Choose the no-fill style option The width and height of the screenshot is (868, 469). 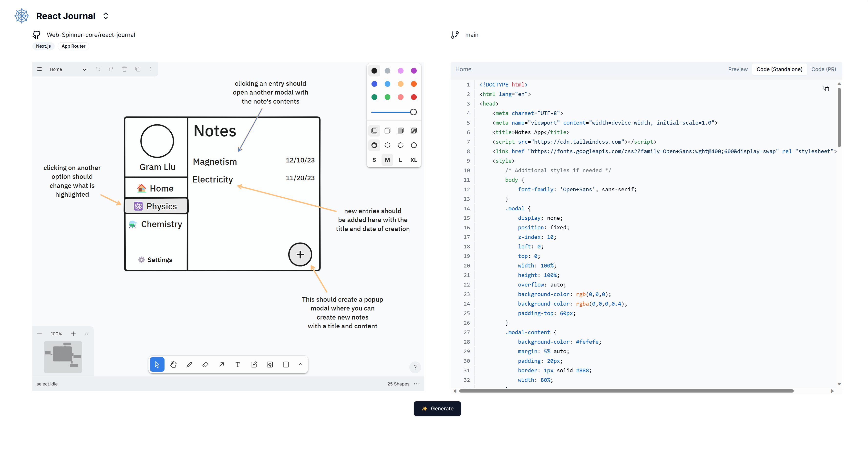tap(374, 131)
